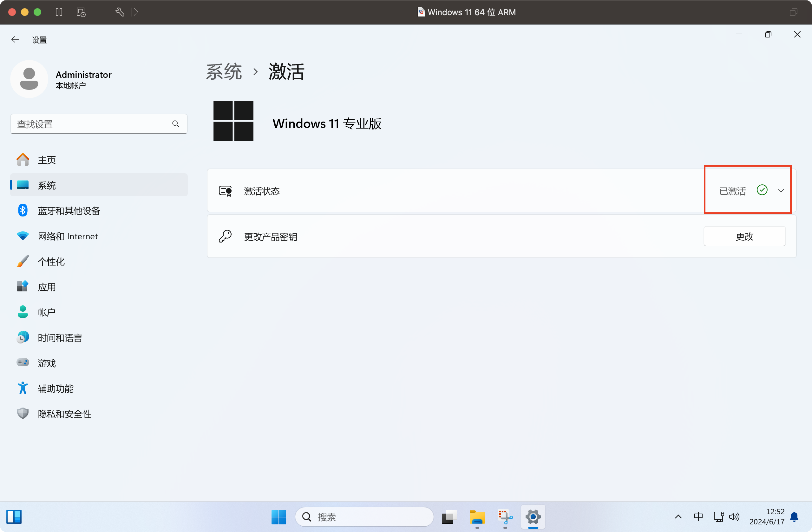
Task: Click the 更改产品密钥 label
Action: pyautogui.click(x=271, y=236)
